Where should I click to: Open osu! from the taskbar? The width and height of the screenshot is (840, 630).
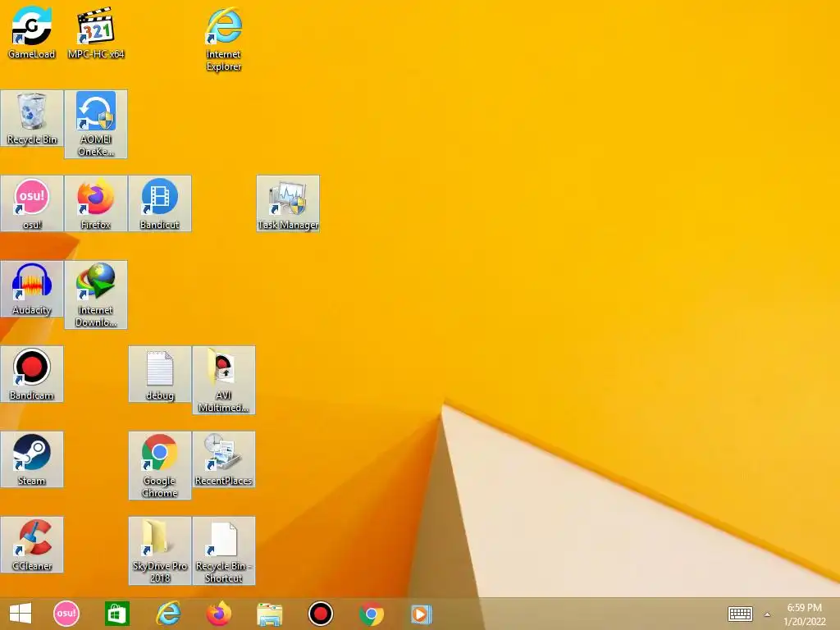(66, 614)
